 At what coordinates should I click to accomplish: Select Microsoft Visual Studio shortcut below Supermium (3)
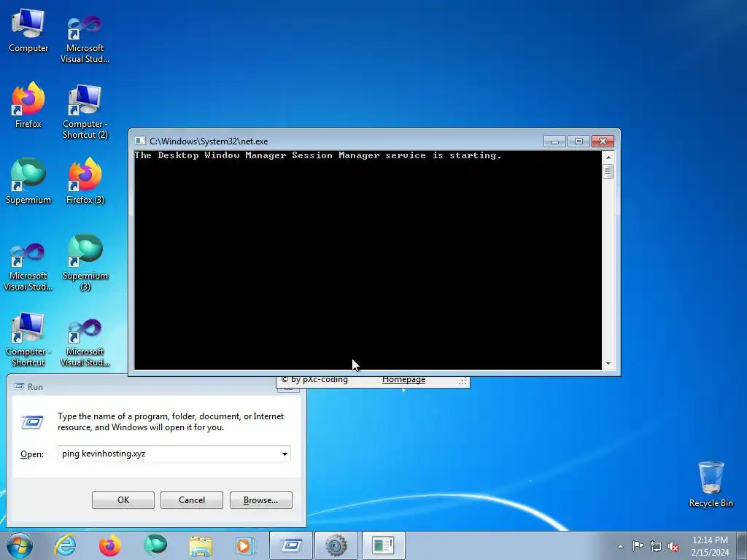point(85,342)
